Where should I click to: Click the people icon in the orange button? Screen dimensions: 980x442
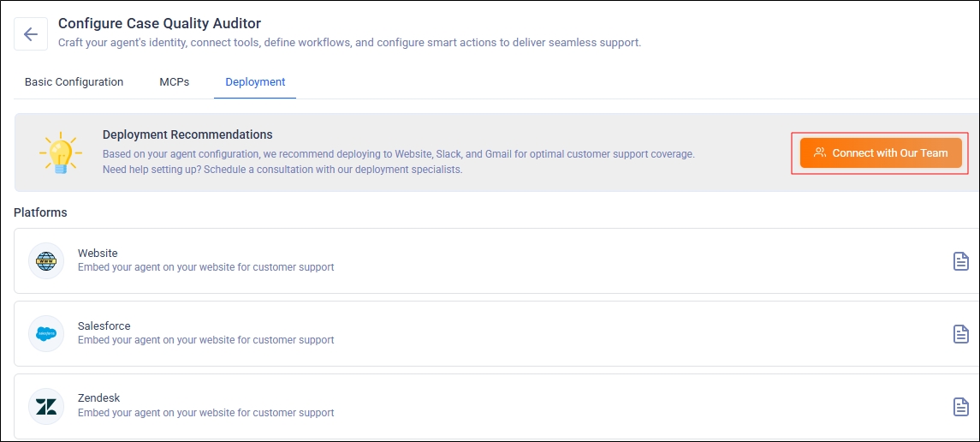pyautogui.click(x=820, y=153)
